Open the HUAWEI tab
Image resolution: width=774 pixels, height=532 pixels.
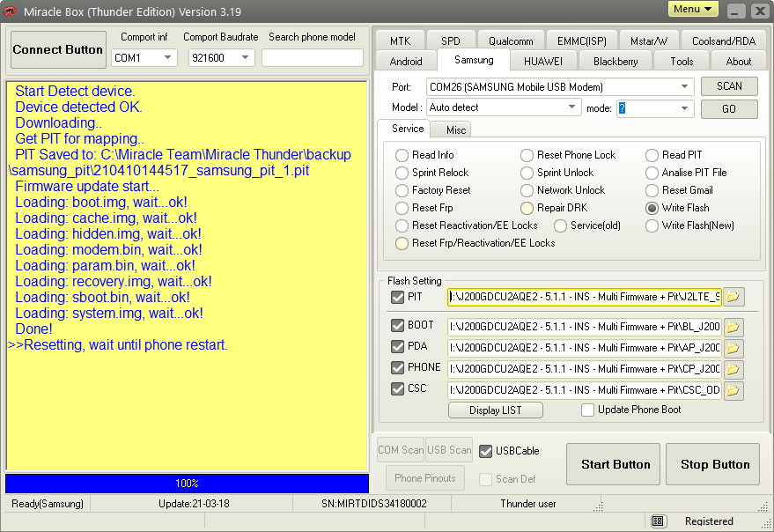click(543, 62)
